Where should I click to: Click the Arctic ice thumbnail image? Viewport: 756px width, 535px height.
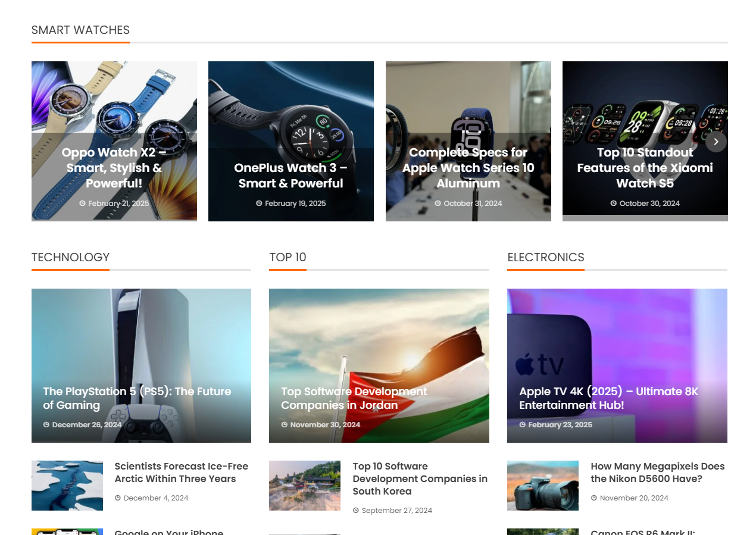coord(67,486)
